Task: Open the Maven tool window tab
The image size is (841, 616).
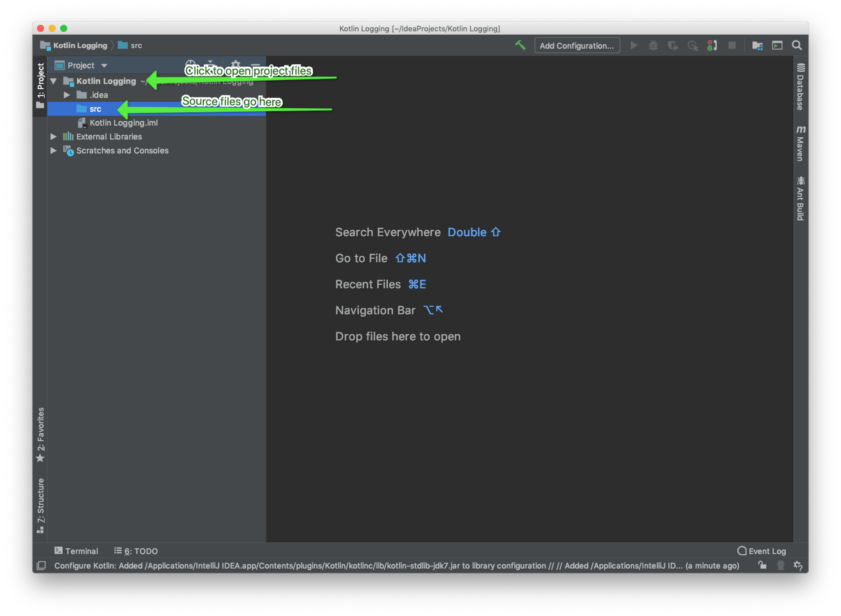Action: [800, 144]
